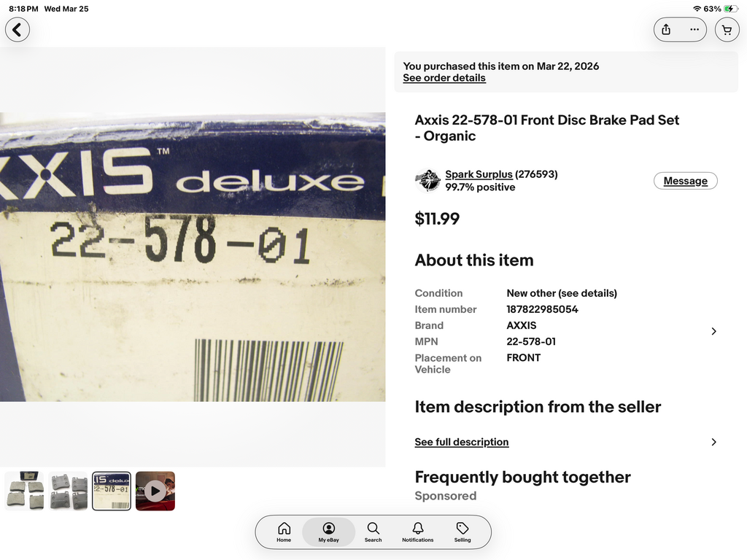Open the three-dot more options menu

click(x=694, y=29)
